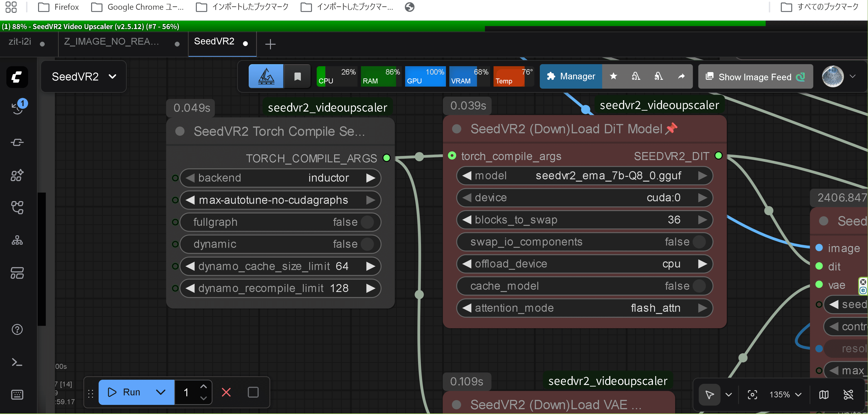868x416 pixels.
Task: Enable the cache_model toggle
Action: coord(699,286)
